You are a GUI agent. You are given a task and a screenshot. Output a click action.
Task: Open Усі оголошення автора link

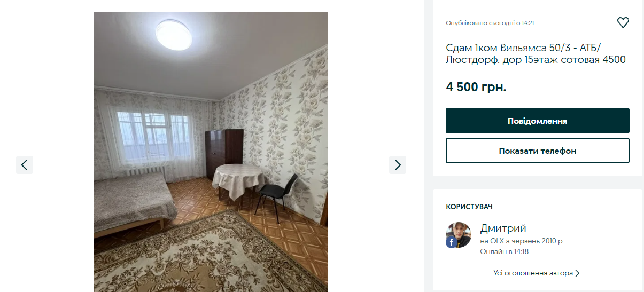(x=537, y=273)
